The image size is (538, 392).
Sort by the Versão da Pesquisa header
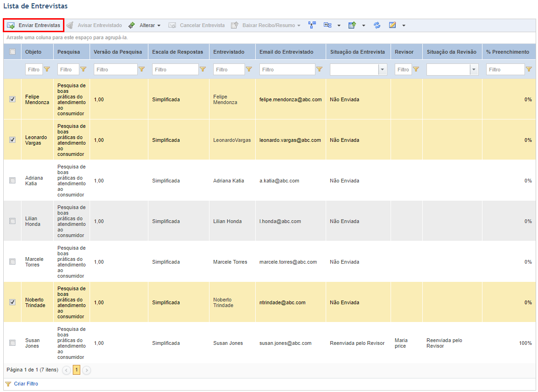point(118,52)
